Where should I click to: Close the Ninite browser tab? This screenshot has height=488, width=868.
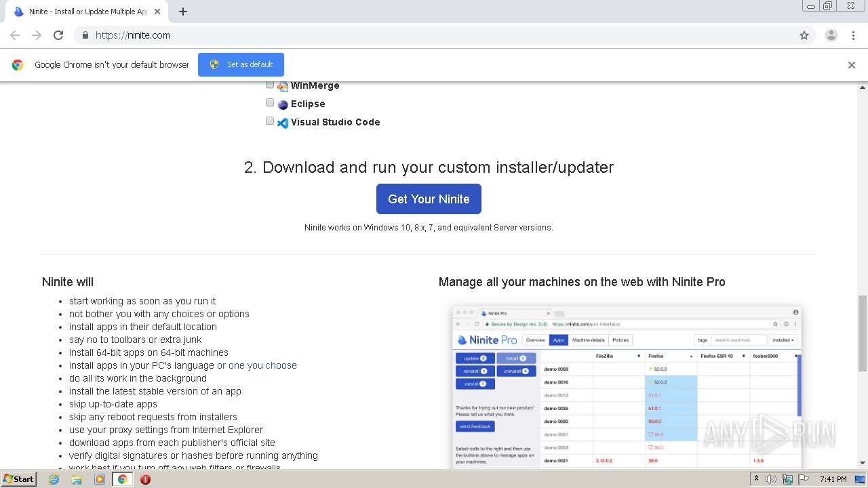tap(158, 12)
